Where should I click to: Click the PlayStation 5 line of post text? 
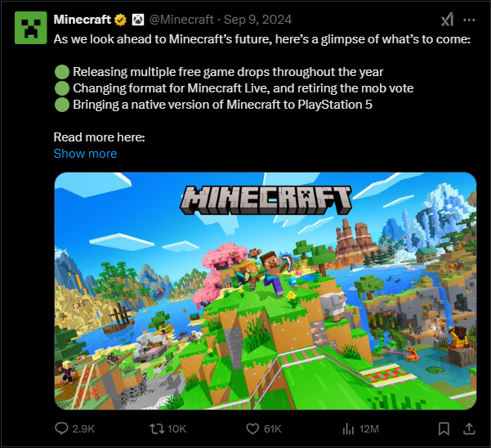223,105
